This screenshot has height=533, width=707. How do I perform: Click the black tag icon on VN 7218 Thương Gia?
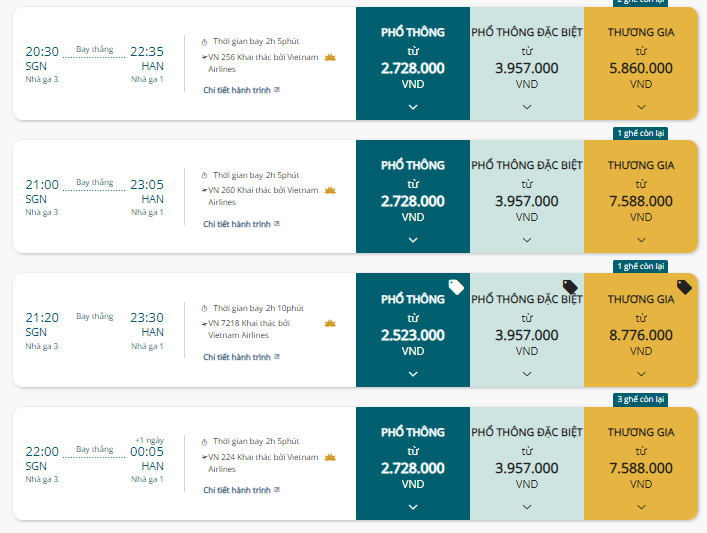(x=684, y=287)
